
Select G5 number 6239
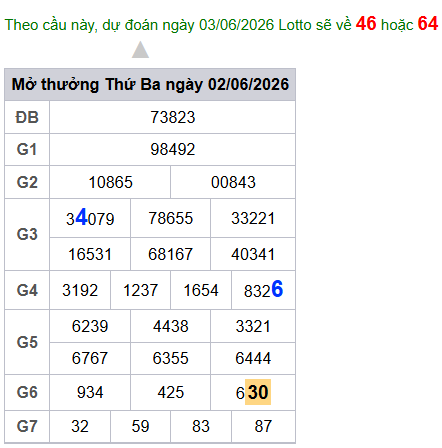coord(90,326)
